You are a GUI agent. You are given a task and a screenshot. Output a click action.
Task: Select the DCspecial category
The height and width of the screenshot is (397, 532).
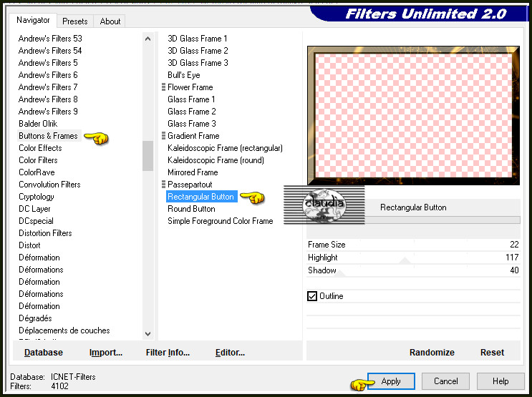click(x=36, y=221)
